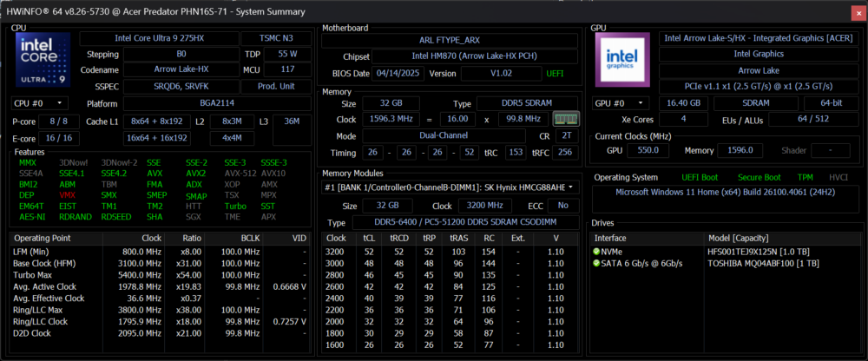Click the Platform value BGA2114
Screen dimensions: 868x361
pyautogui.click(x=217, y=103)
